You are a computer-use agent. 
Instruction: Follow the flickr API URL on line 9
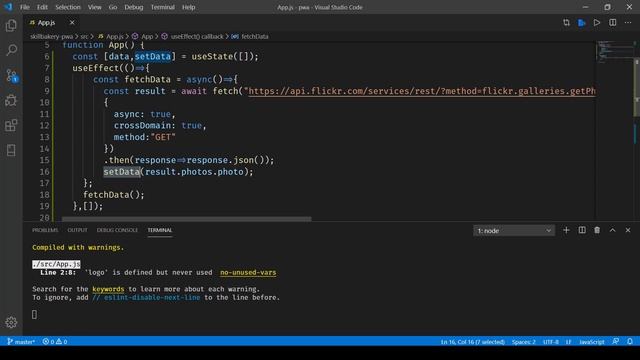(422, 91)
